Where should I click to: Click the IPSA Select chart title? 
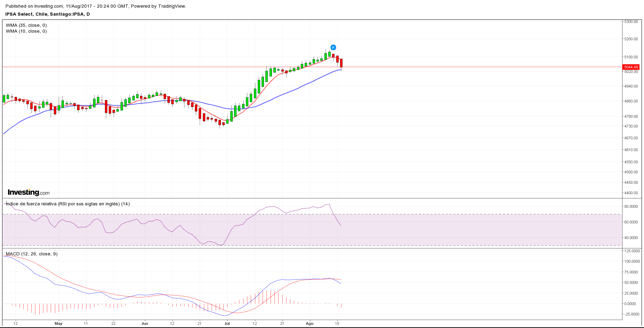coord(48,14)
